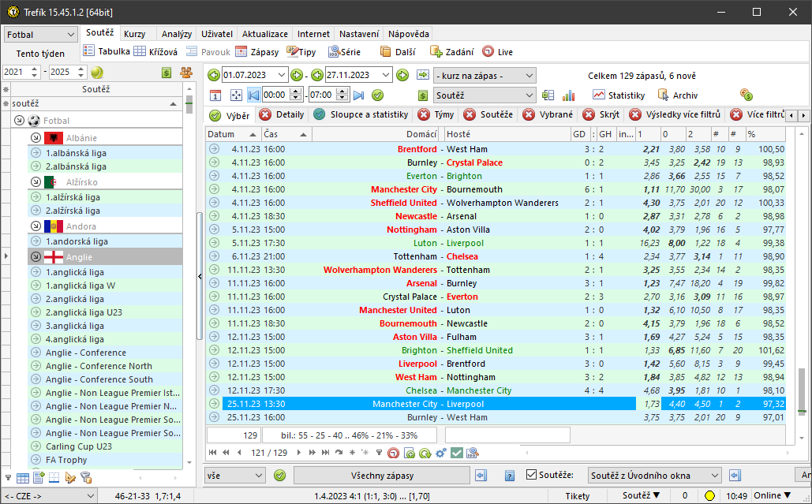The width and height of the screenshot is (812, 504).
Task: Click the Tento týden button
Action: [x=40, y=54]
